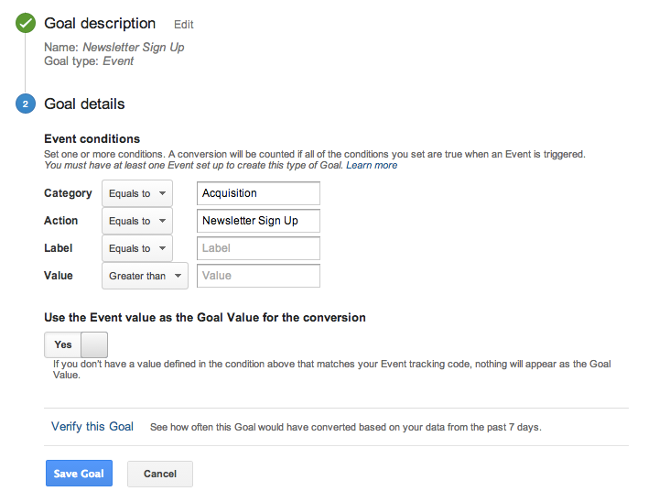Focus the empty Label input field
Image resolution: width=670 pixels, height=491 pixels.
[x=258, y=248]
